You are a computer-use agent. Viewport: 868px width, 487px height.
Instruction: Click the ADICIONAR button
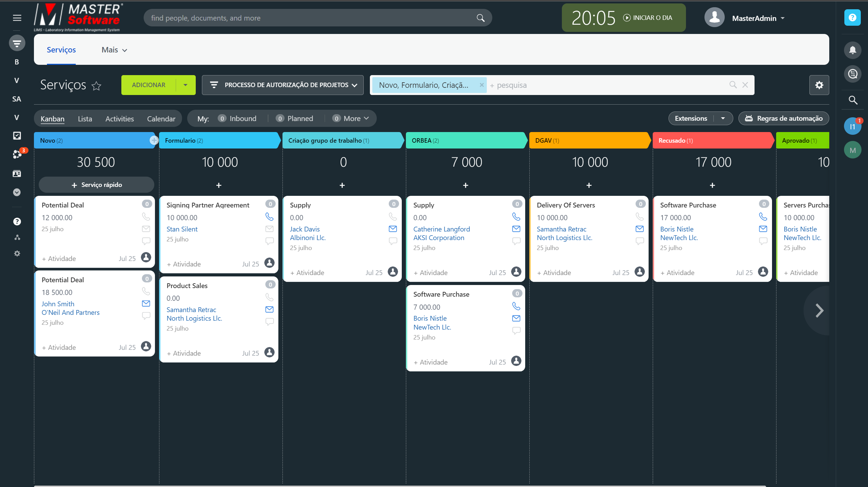pos(149,85)
